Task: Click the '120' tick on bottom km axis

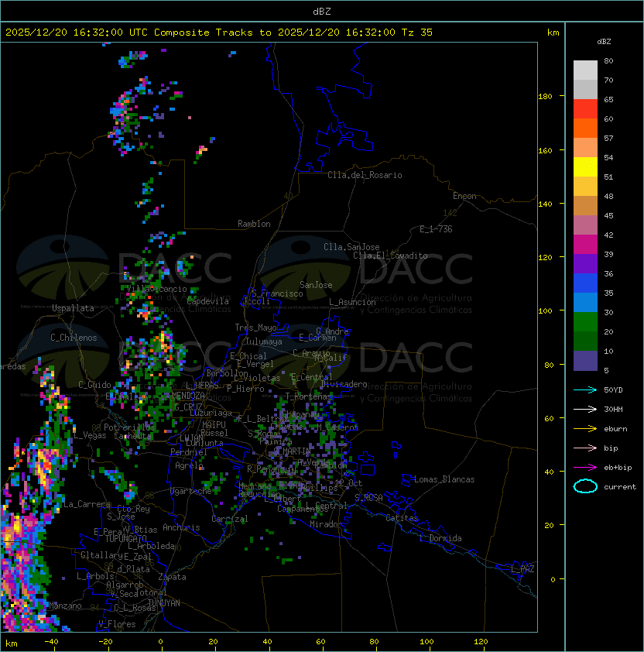Action: click(x=481, y=642)
